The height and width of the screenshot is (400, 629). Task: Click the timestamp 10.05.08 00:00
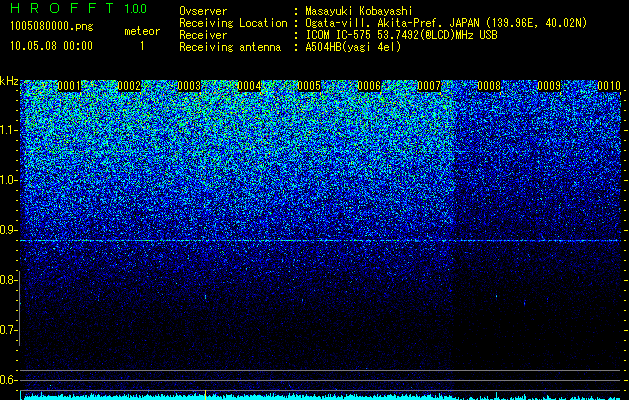(x=51, y=46)
